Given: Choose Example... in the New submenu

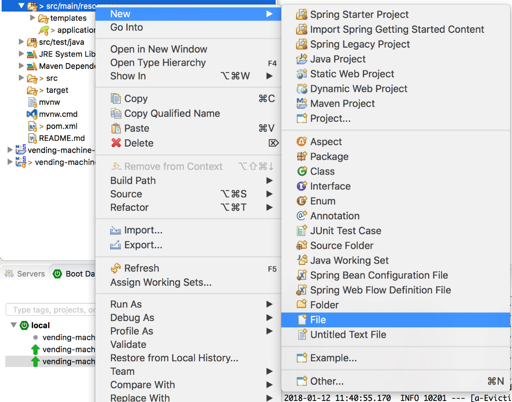Looking at the screenshot, I should click(x=396, y=358).
